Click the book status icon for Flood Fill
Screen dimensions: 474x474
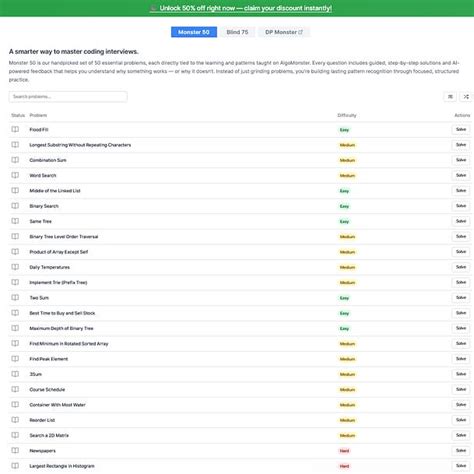pos(15,129)
